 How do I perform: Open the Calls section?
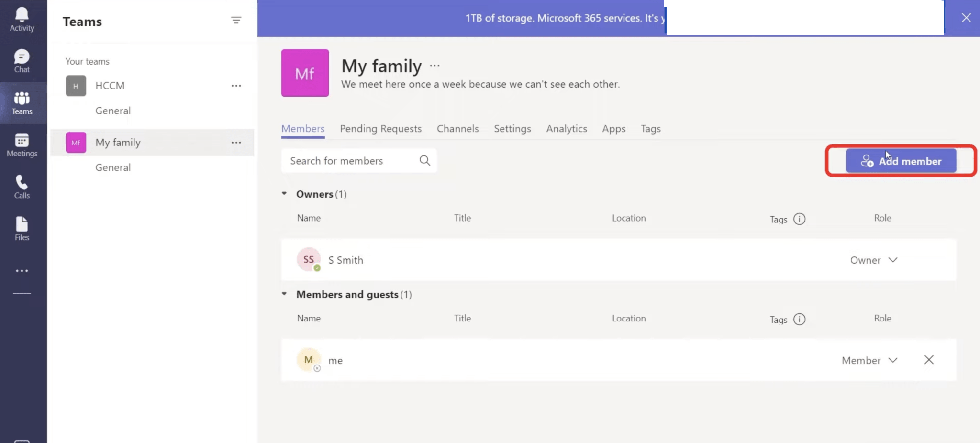click(x=22, y=187)
